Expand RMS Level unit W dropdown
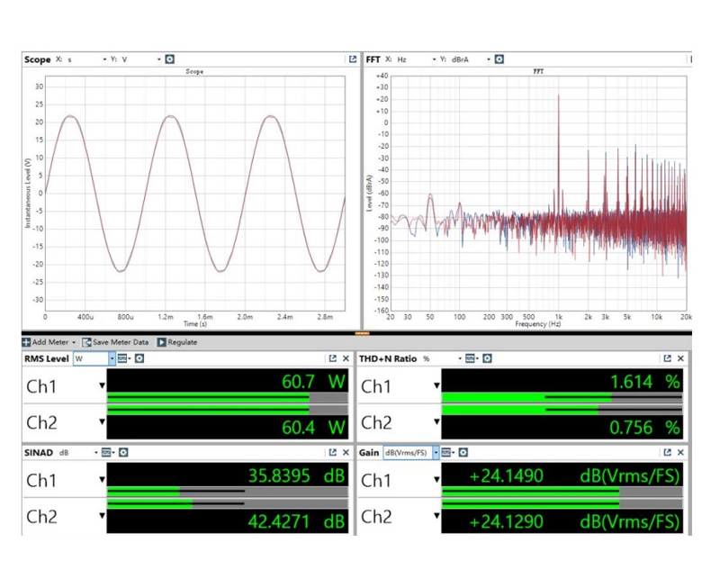 tap(112, 358)
